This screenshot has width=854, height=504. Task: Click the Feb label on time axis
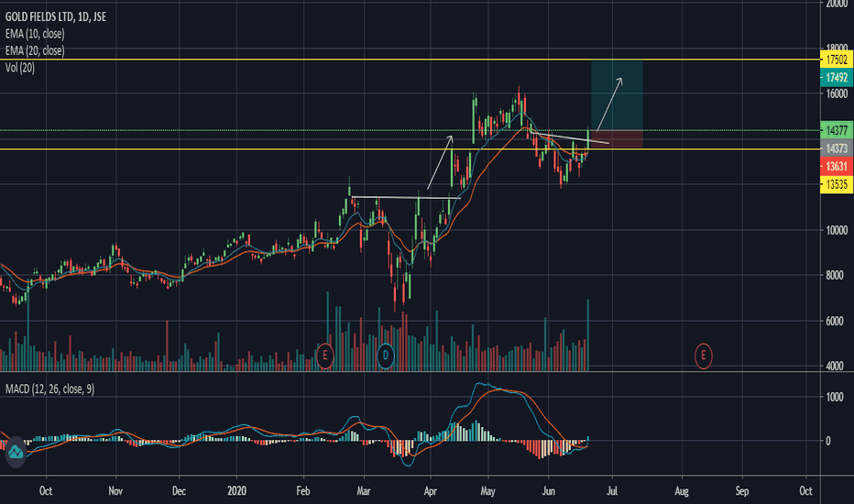tap(302, 491)
